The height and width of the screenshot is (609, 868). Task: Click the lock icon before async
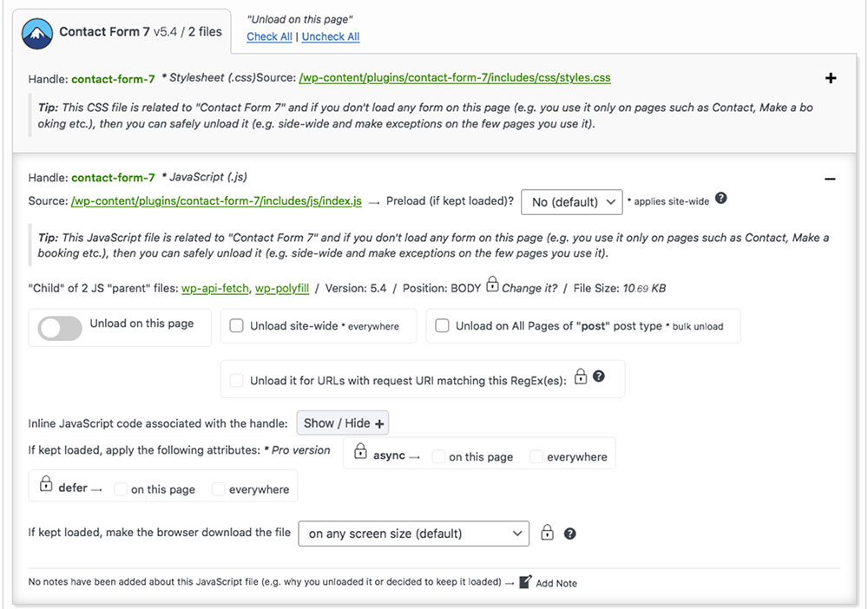[x=360, y=451]
